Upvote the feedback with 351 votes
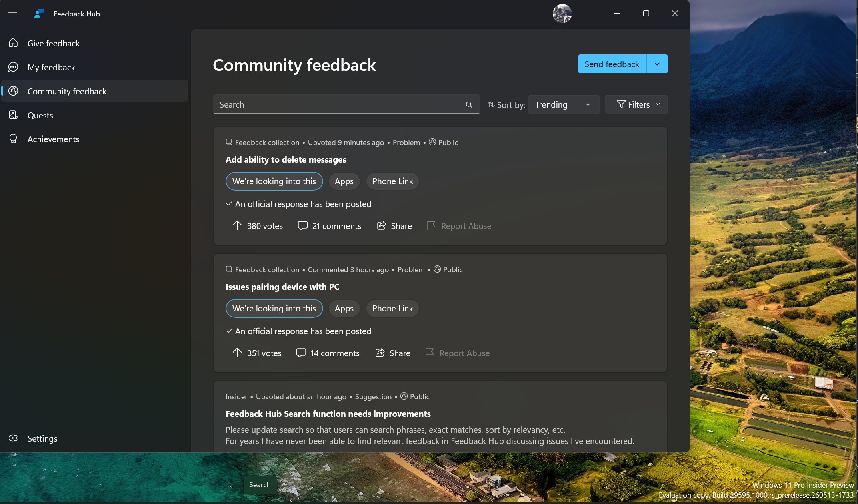 tap(256, 353)
